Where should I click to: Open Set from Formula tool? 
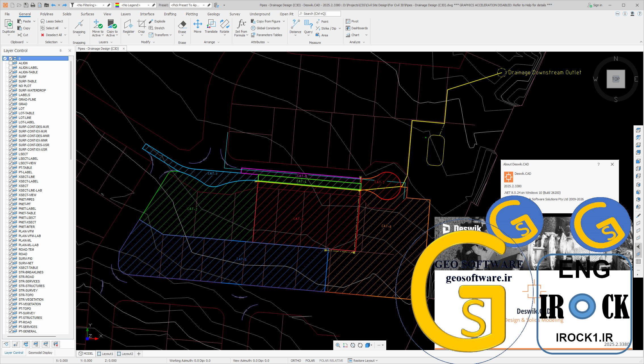[x=241, y=28]
